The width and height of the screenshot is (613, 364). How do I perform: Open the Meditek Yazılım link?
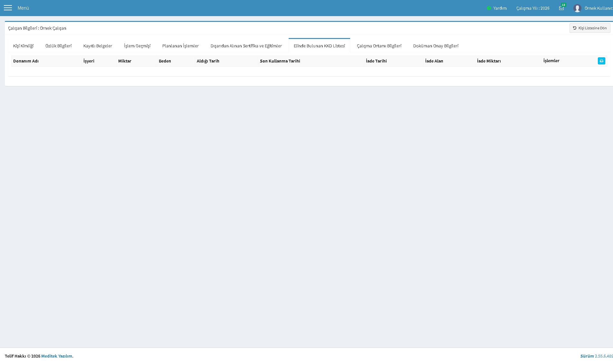coord(57,356)
